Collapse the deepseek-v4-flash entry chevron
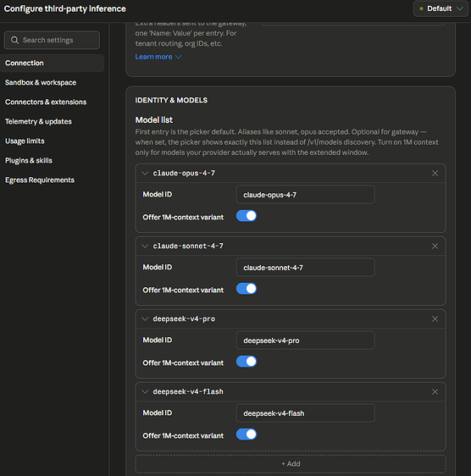 (x=145, y=391)
